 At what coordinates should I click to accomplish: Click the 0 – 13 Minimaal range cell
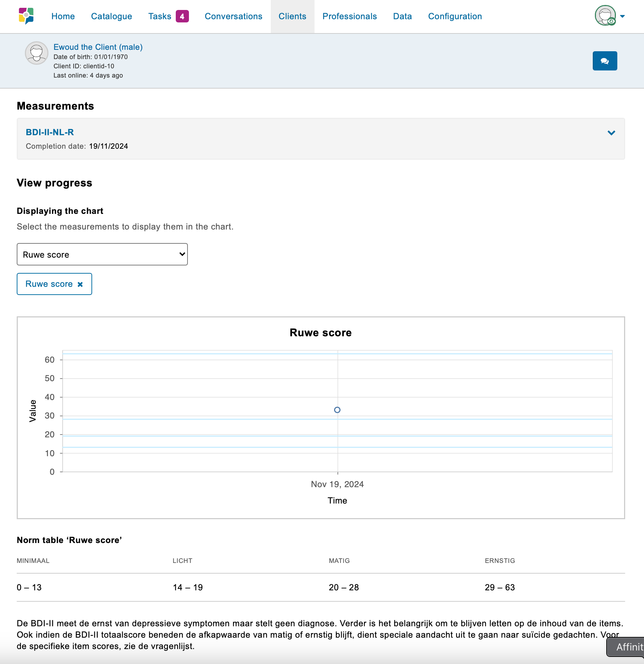[29, 587]
